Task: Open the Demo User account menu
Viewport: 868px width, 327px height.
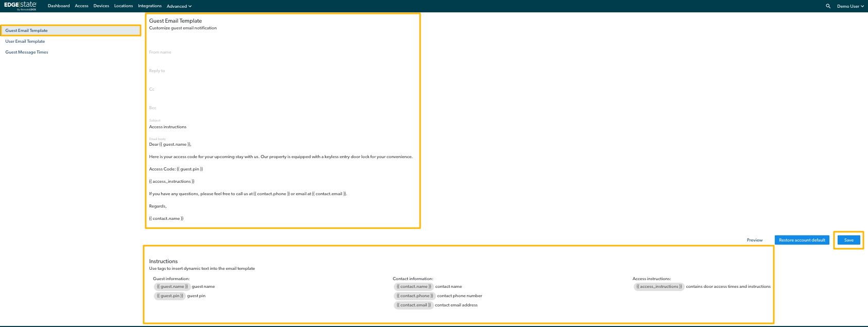Action: click(850, 6)
